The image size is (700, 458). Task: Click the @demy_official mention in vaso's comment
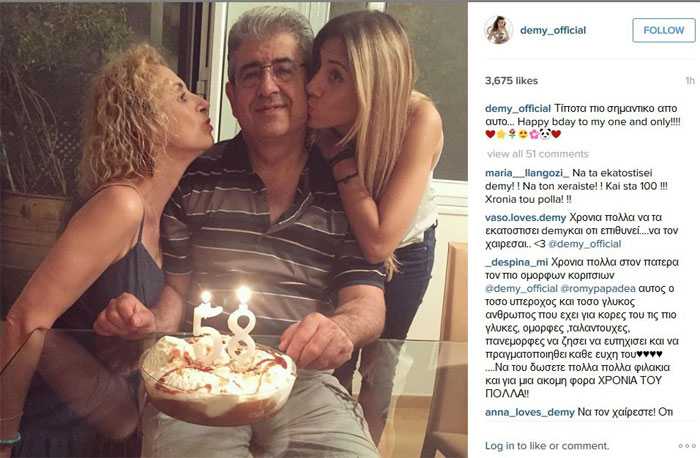click(584, 244)
